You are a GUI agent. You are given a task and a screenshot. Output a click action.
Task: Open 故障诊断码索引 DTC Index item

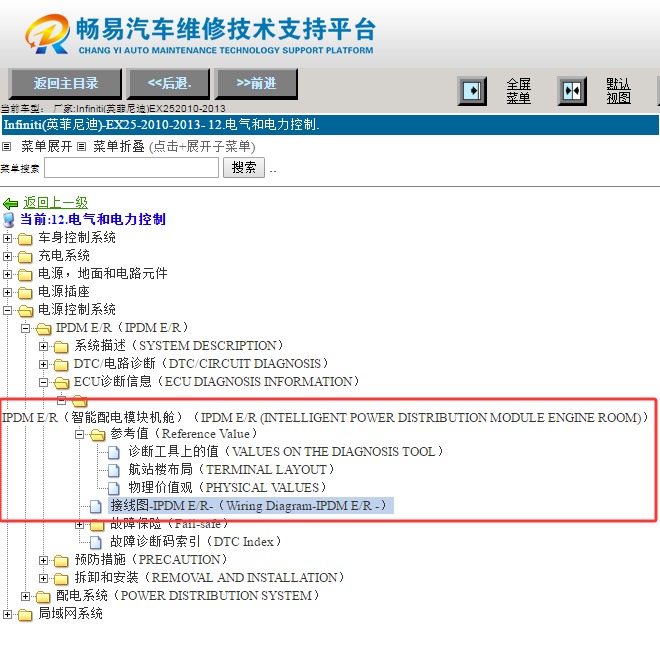click(x=195, y=542)
